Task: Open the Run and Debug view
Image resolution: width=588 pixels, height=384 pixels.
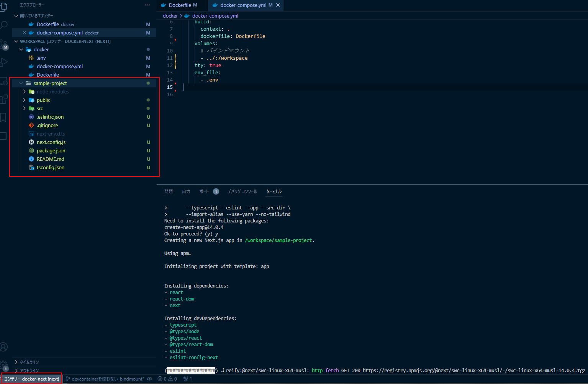Action: [3, 62]
